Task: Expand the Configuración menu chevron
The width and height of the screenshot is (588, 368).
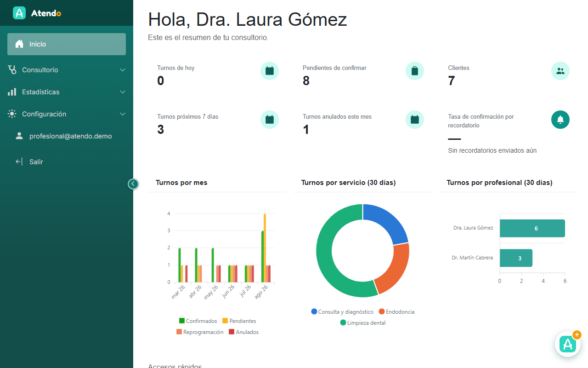Action: 123,114
